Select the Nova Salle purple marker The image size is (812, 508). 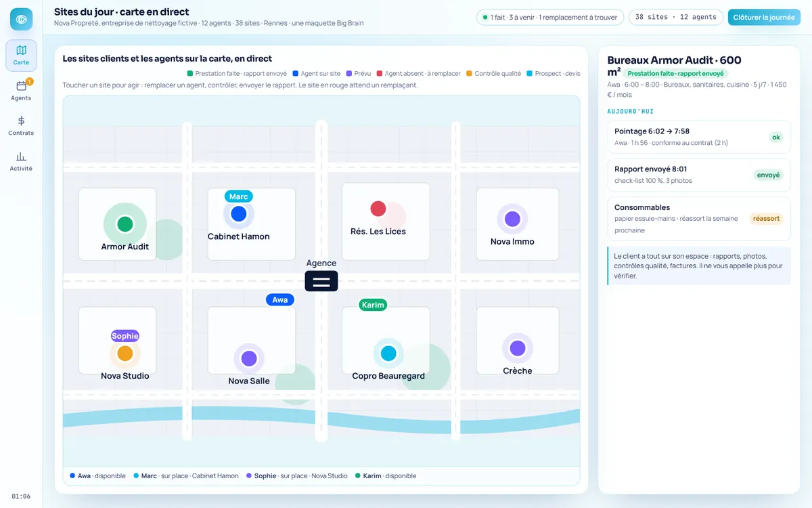(249, 358)
